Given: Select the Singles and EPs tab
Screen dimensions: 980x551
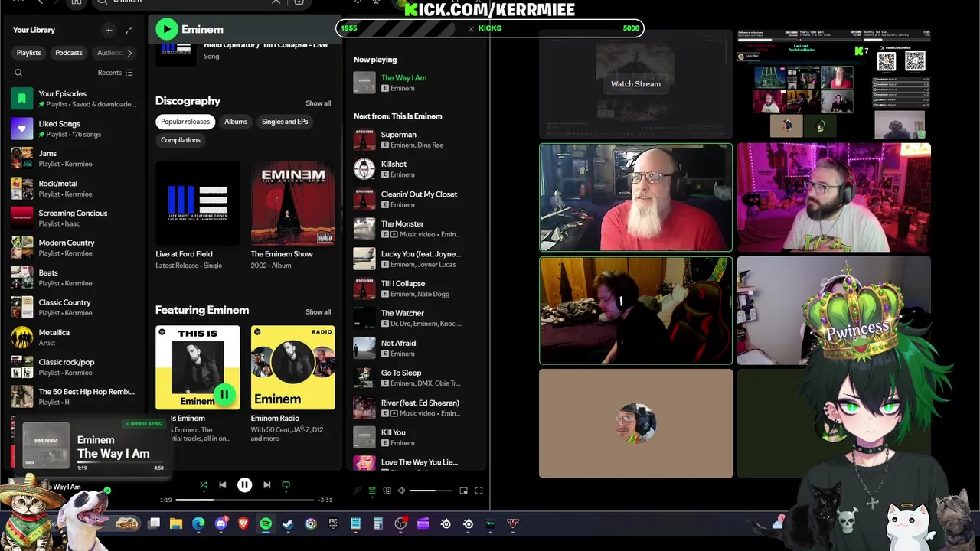Looking at the screenshot, I should [285, 122].
